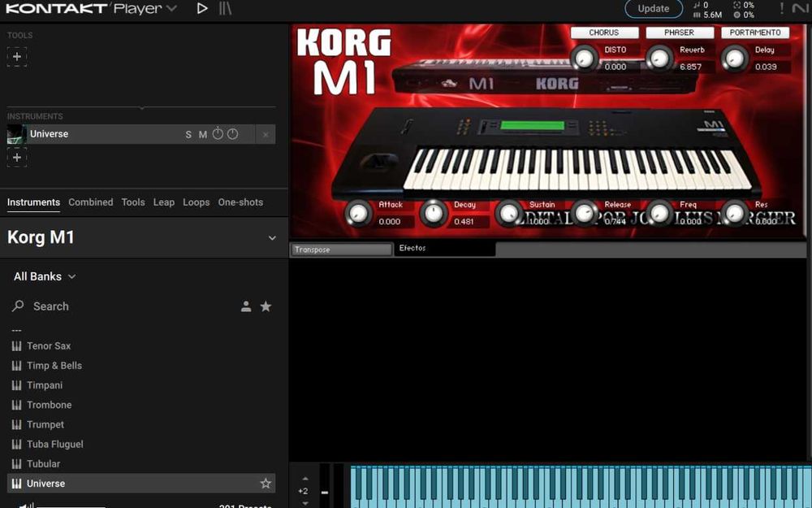Image resolution: width=812 pixels, height=508 pixels.
Task: Select the Trombone preset
Action: point(141,405)
